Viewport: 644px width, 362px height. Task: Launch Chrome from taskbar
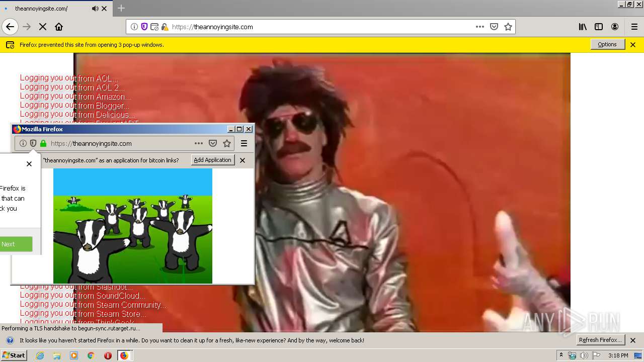(91, 355)
